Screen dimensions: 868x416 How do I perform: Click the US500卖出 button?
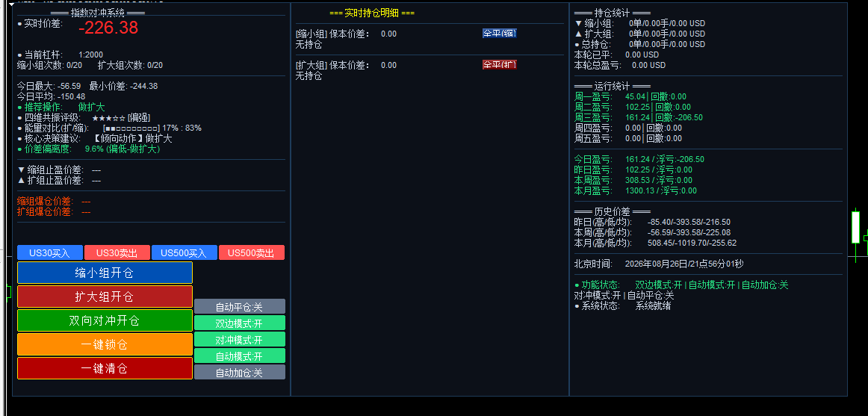click(251, 252)
